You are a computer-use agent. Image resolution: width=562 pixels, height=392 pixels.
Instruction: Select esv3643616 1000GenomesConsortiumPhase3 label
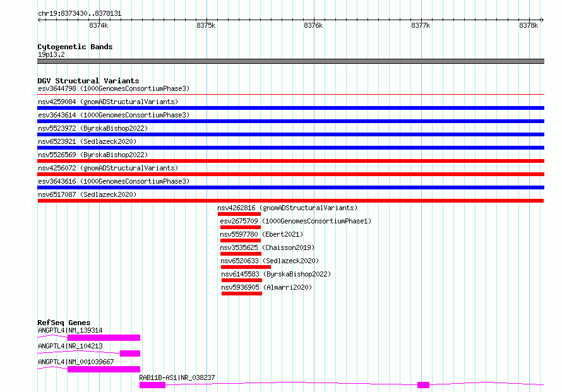[114, 181]
